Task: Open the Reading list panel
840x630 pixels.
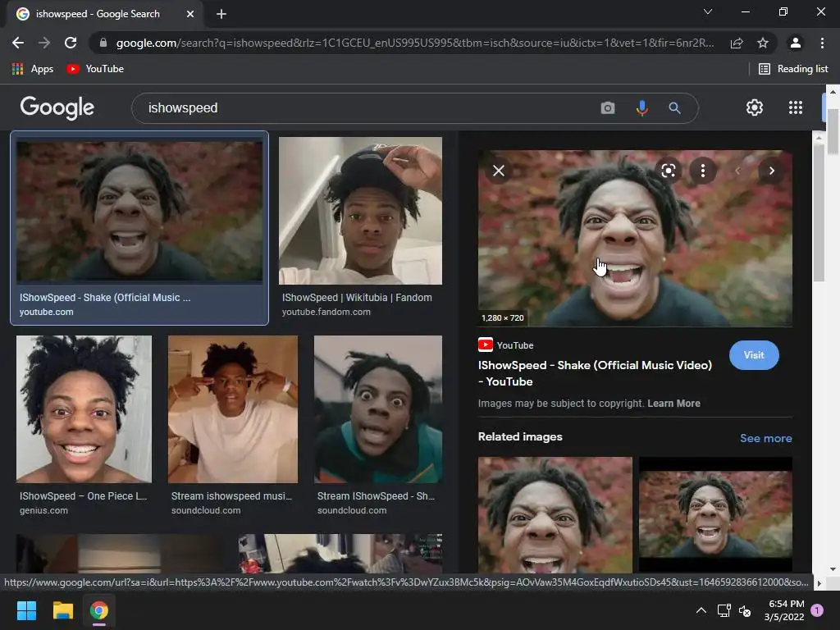Action: 793,69
